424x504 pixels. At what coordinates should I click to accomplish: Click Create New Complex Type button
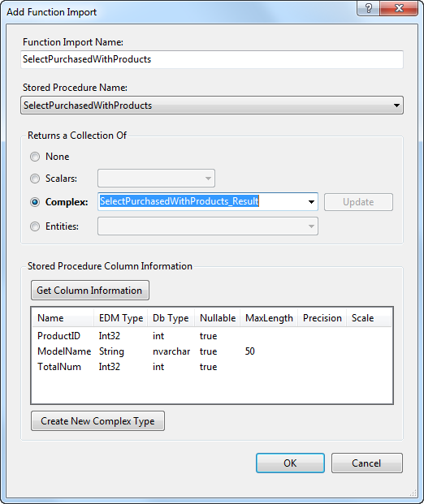97,420
